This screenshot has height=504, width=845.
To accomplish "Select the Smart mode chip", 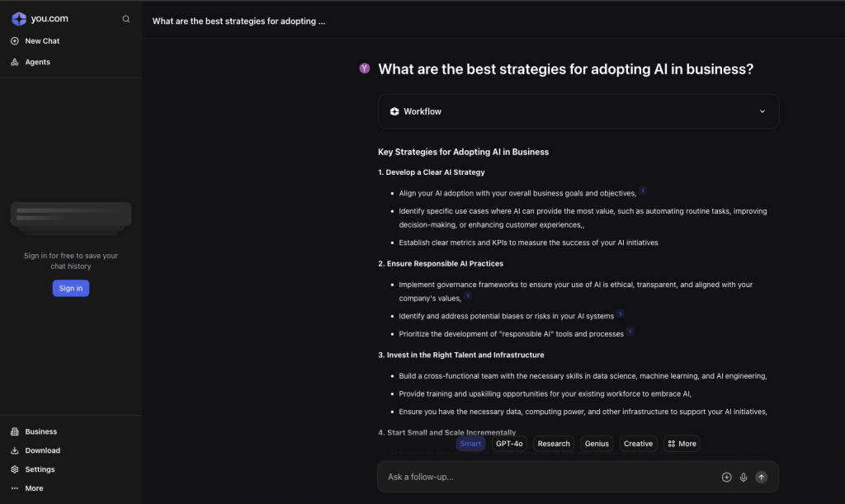I will coord(470,444).
